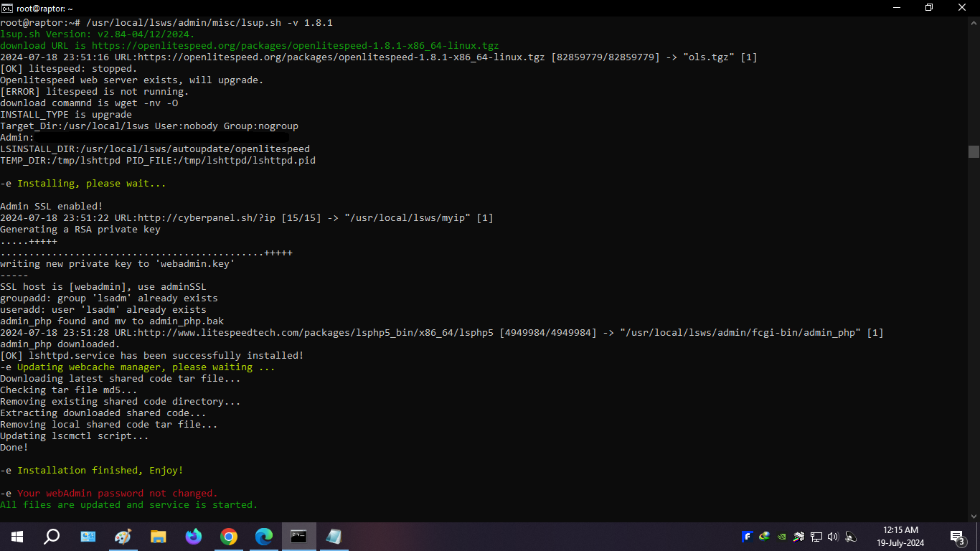Click "writing new private key to 'webadmin.key'"
The image size is (980, 551).
click(x=118, y=264)
